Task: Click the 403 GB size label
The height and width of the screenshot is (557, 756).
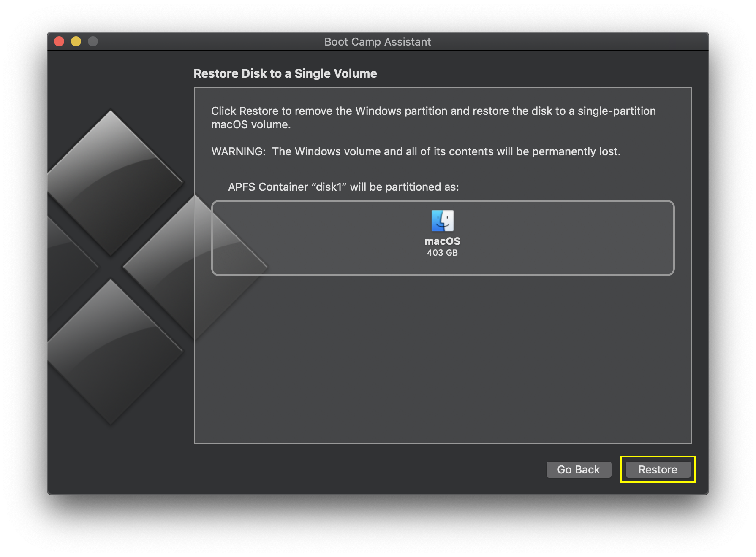Action: (442, 253)
